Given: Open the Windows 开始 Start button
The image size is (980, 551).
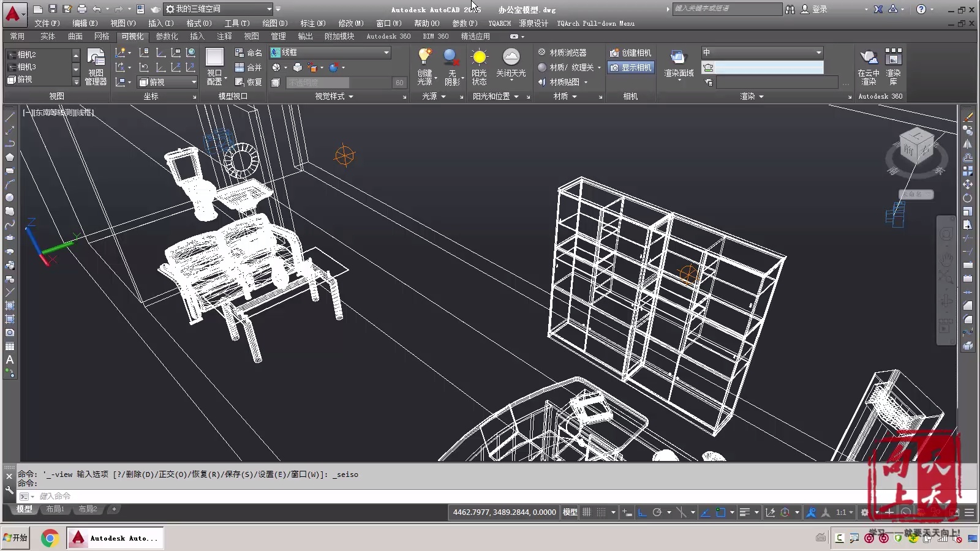Looking at the screenshot, I should [x=15, y=538].
